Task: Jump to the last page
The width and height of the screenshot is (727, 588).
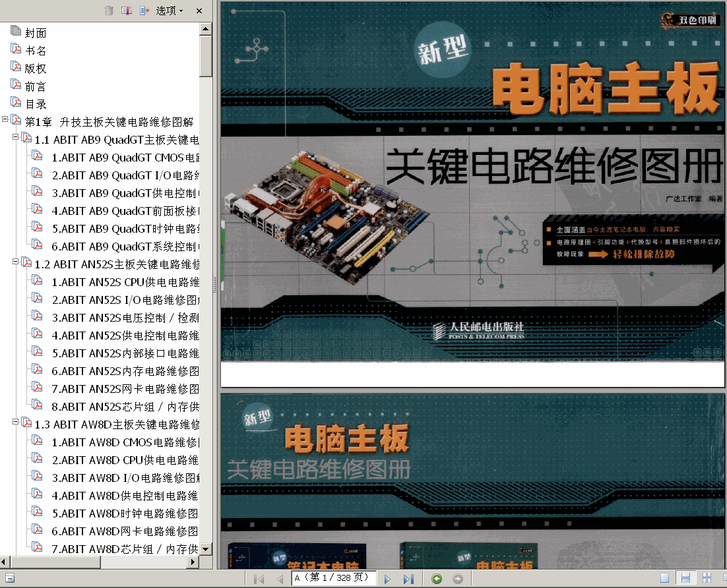Action: tap(408, 579)
